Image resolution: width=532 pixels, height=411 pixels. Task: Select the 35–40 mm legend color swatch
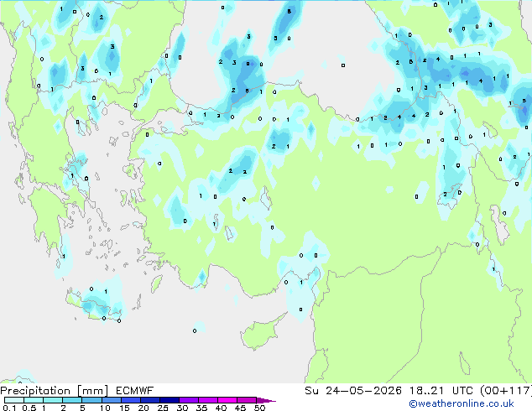208,400
